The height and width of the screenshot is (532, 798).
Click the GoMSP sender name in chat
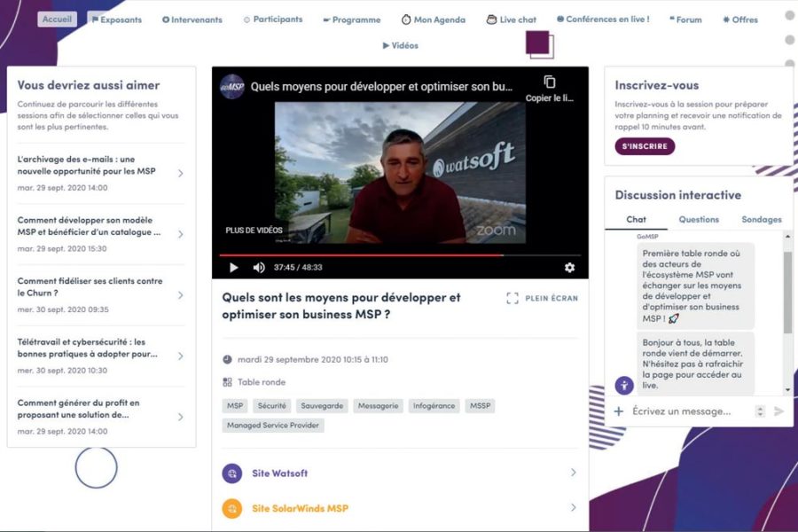click(x=647, y=236)
